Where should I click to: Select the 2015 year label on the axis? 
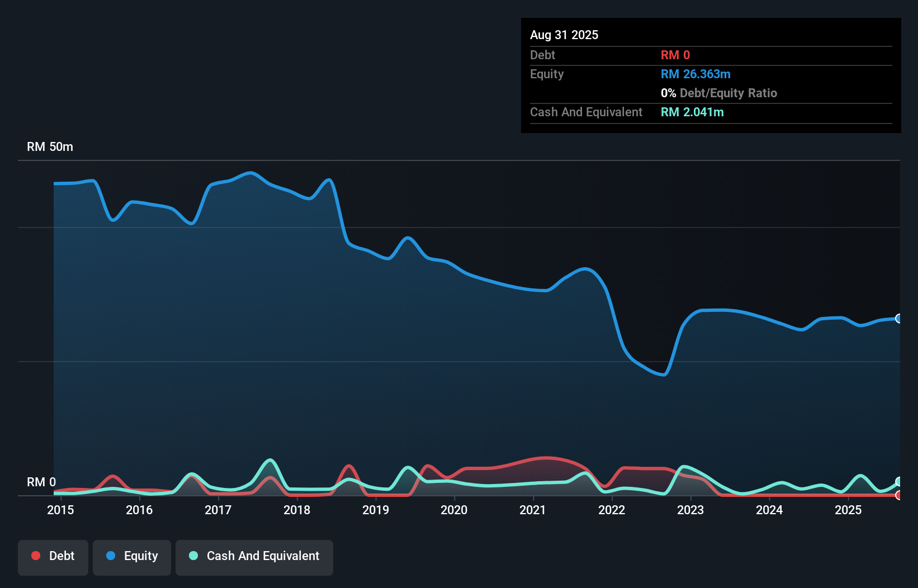click(x=60, y=510)
